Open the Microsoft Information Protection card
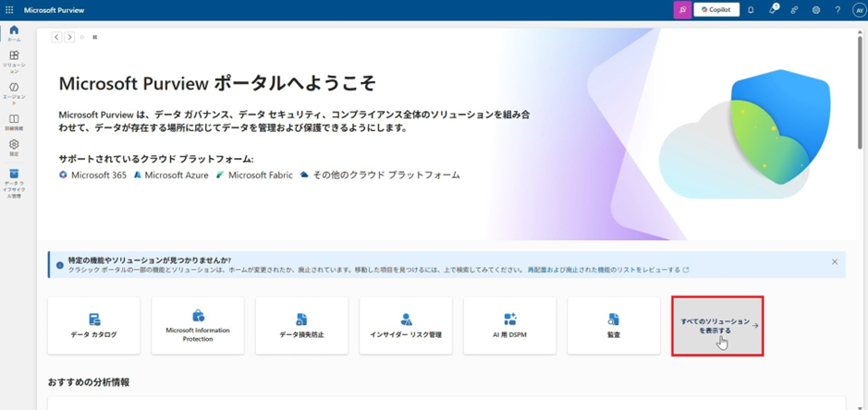This screenshot has width=868, height=410. (x=198, y=325)
